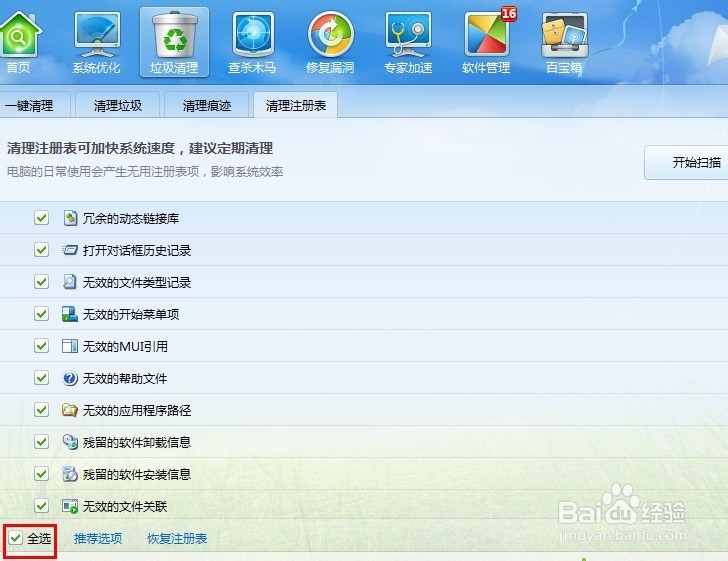Open 软件管理 software manager icon
Image resolution: width=728 pixels, height=561 pixels.
(486, 36)
